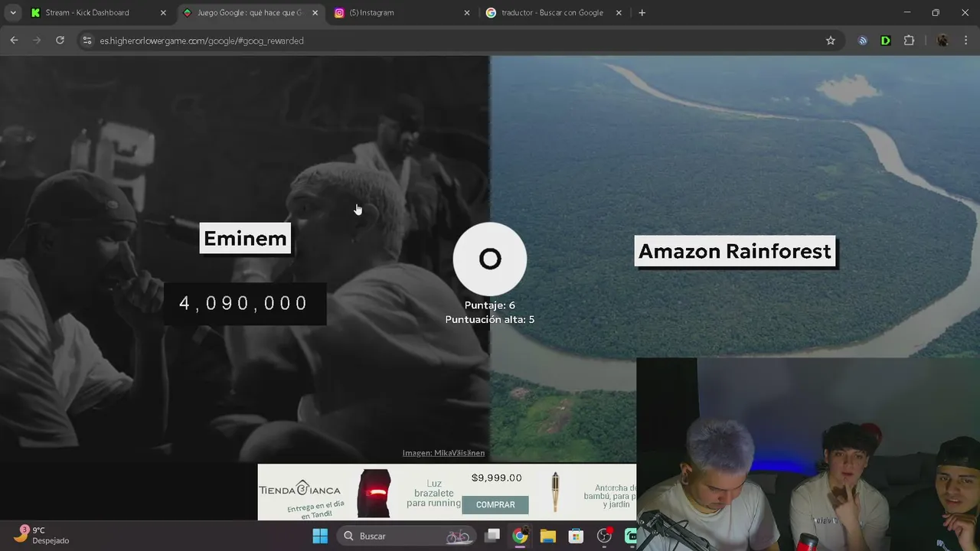Minimize the Chrome window
Screen dimensions: 980x551
907,12
